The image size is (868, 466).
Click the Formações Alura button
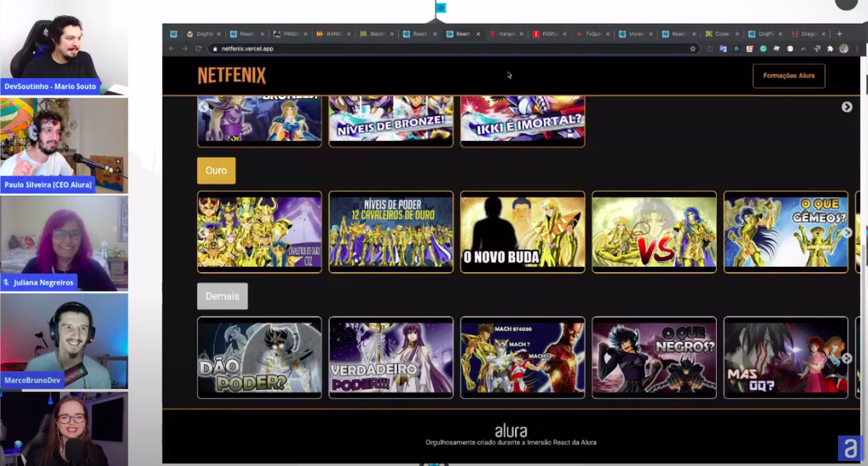[788, 75]
